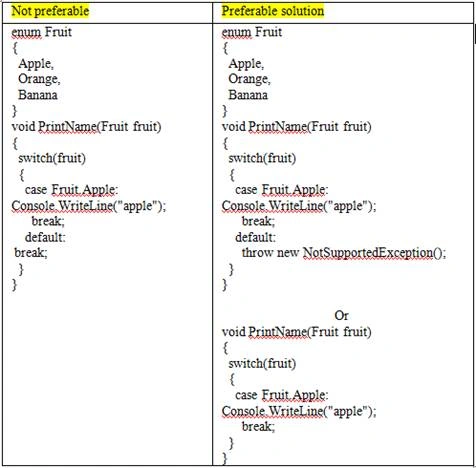The height and width of the screenshot is (468, 476).
Task: Click "enum Fruit" in the Preferable solution column
Action: coord(252,32)
